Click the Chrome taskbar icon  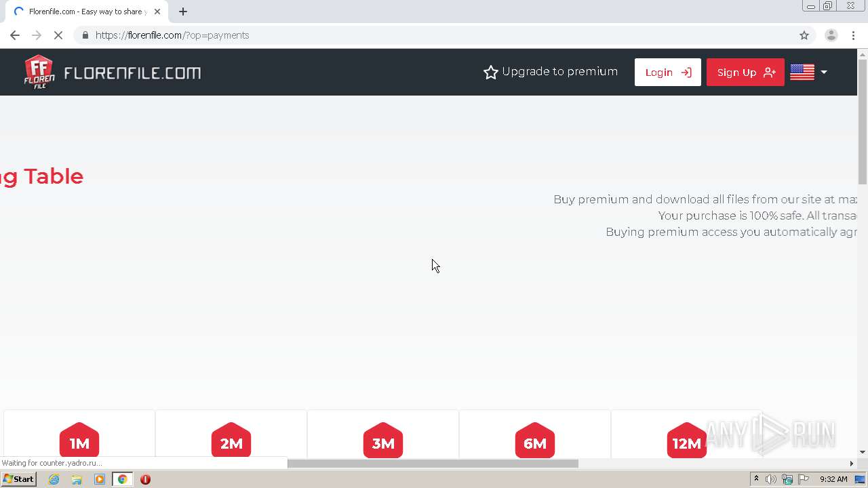coord(122,479)
